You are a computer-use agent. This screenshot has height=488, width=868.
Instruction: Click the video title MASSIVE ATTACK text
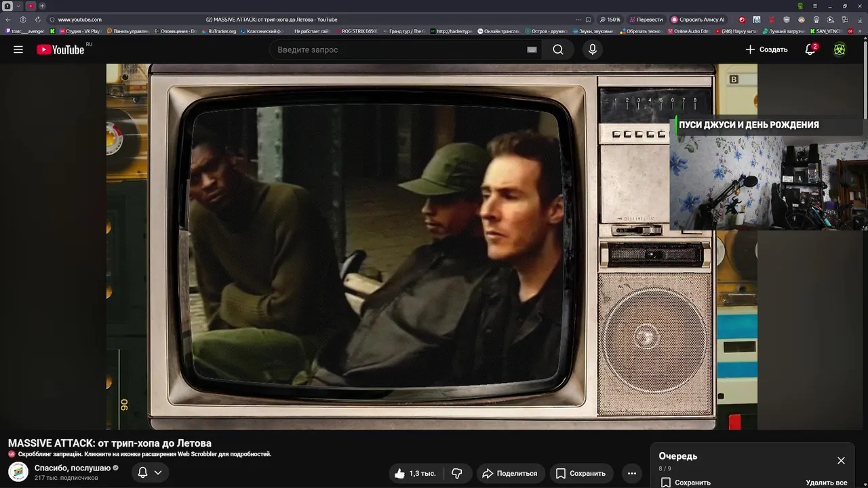tap(110, 443)
